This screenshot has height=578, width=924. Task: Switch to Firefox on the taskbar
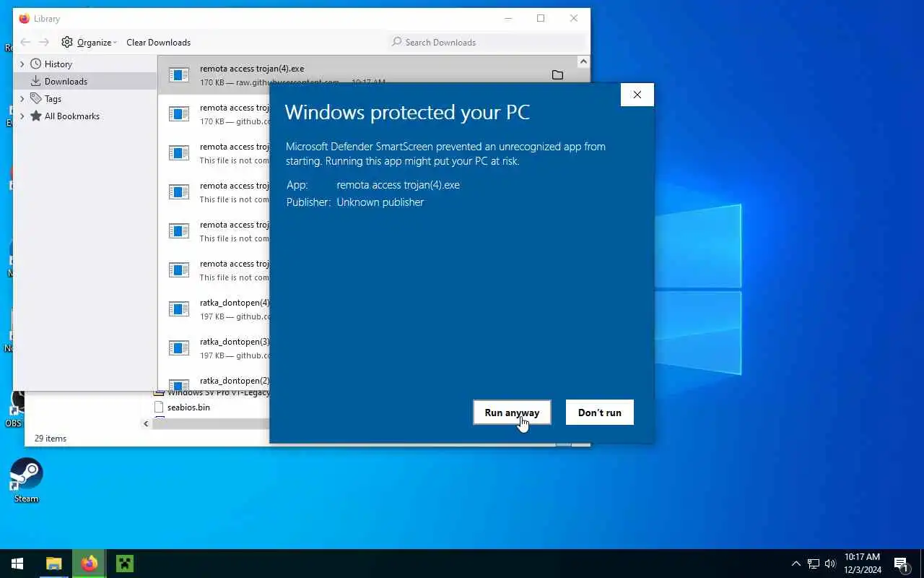[x=90, y=564]
